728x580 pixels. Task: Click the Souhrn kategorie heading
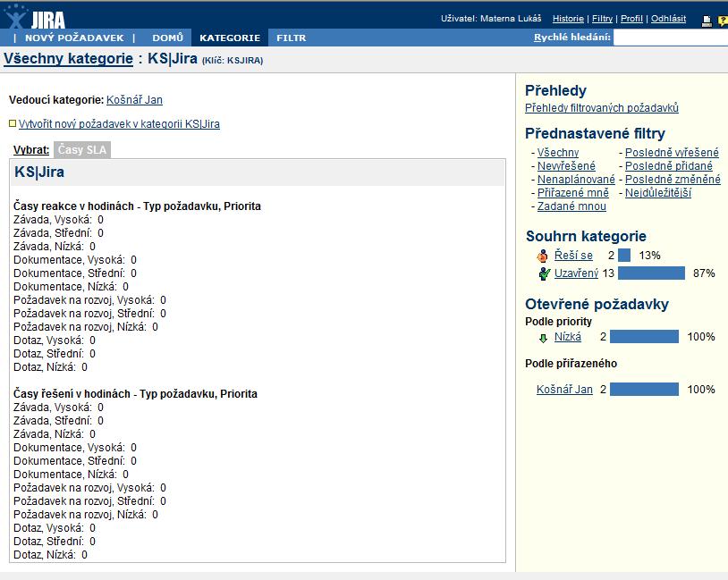click(x=586, y=236)
